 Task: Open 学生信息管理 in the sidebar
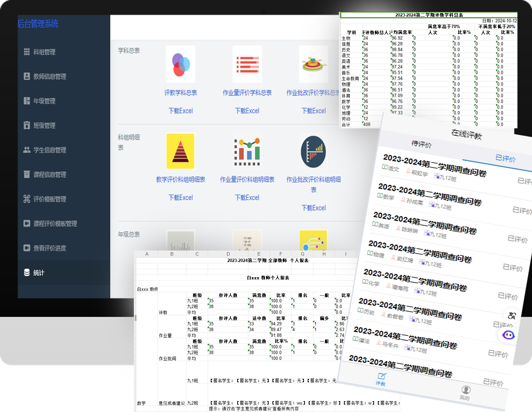click(49, 150)
